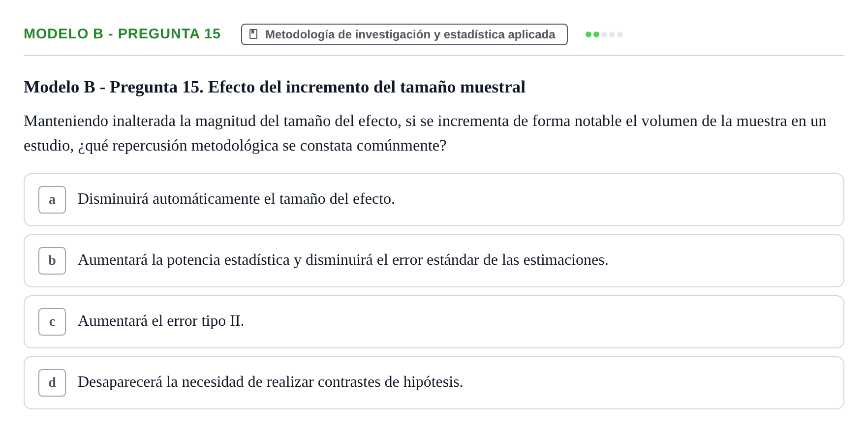Screen dimensions: 868x434
Task: Click the difficulty dots indicator
Action: pyautogui.click(x=604, y=34)
